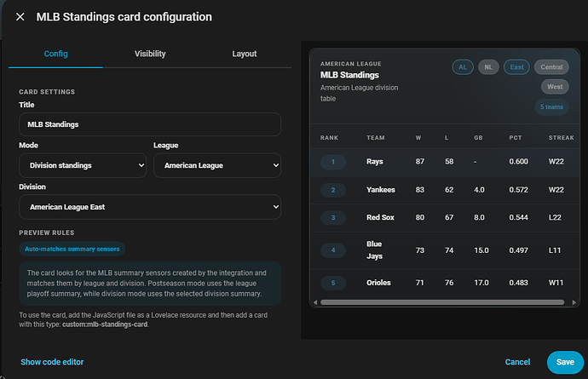Click the PCT column header
The height and width of the screenshot is (379, 588).
tap(516, 138)
